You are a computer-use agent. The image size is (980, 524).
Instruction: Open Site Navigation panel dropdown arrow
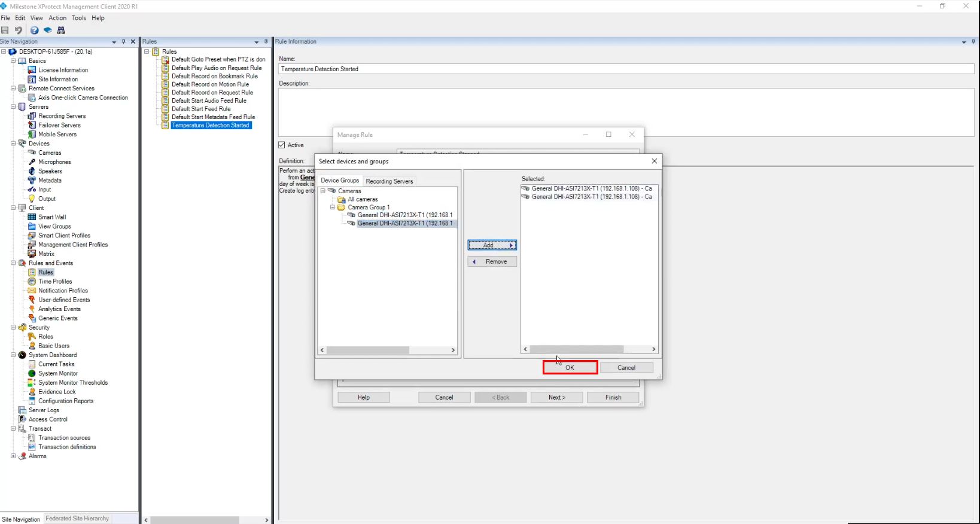114,42
